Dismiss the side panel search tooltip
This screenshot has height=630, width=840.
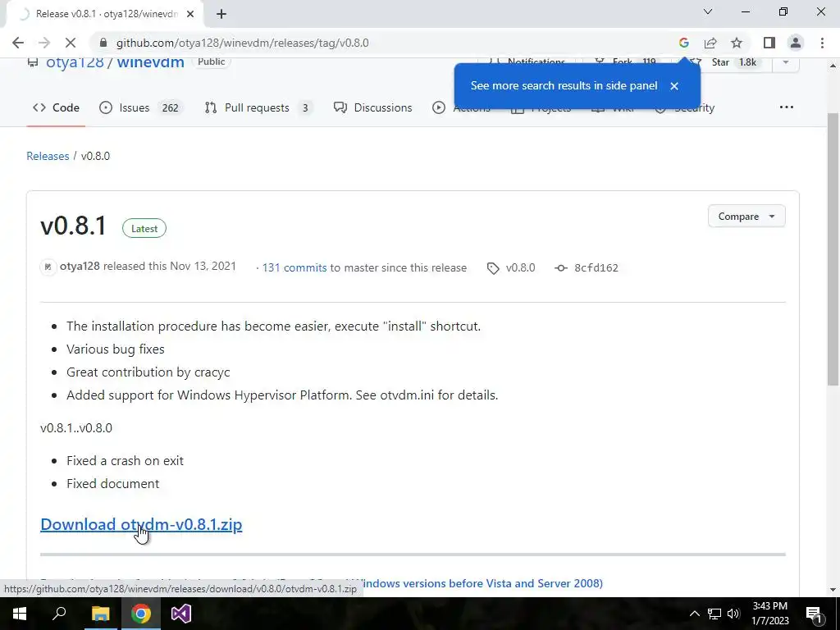(x=674, y=85)
